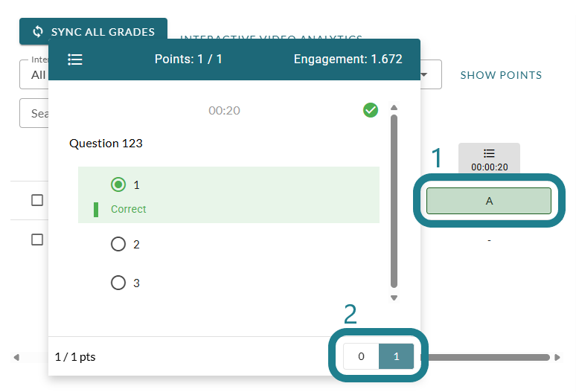Set score to 1 point
The image size is (576, 392).
point(397,356)
